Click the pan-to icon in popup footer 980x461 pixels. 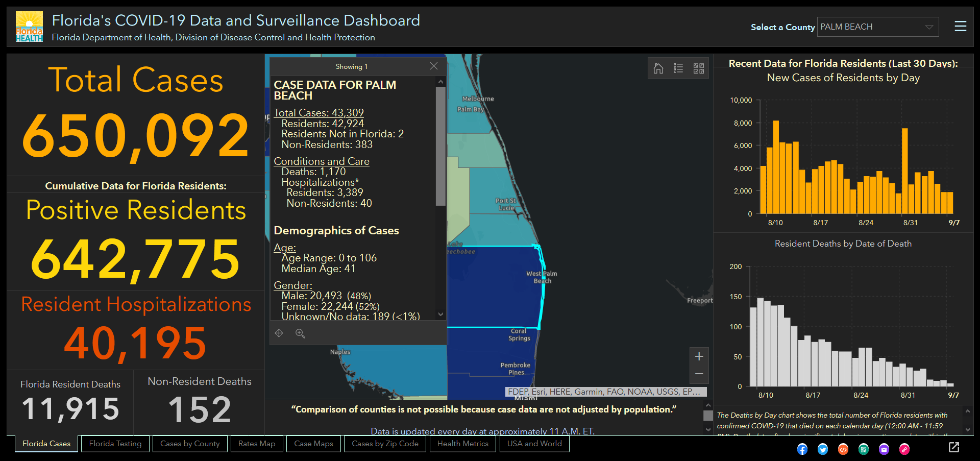click(x=279, y=333)
